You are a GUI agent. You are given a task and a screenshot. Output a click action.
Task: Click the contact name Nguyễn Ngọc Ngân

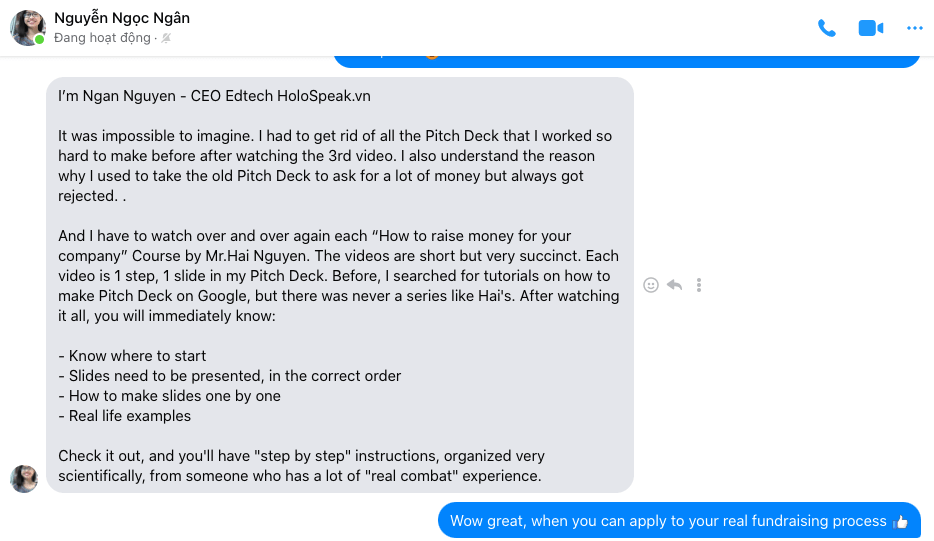coord(121,18)
